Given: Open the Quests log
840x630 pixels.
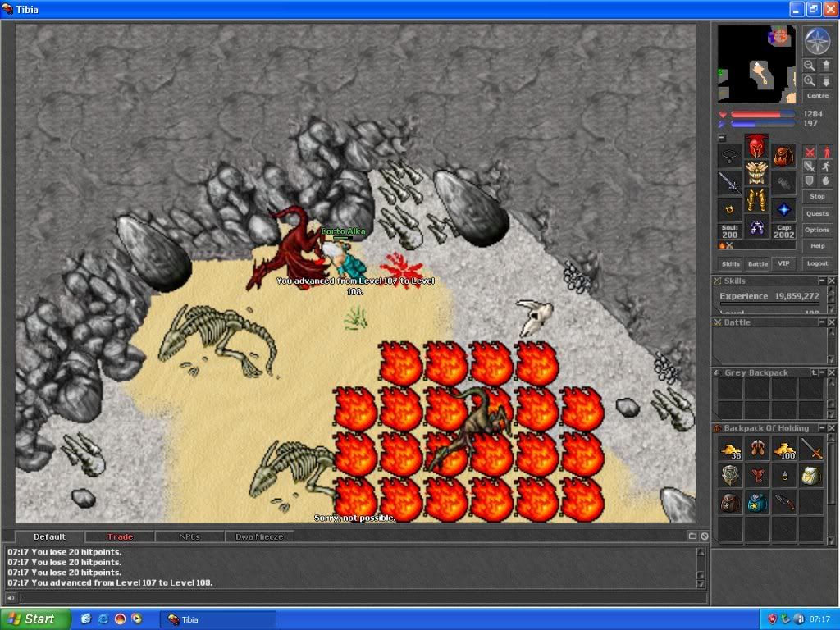Looking at the screenshot, I should pyautogui.click(x=818, y=214).
